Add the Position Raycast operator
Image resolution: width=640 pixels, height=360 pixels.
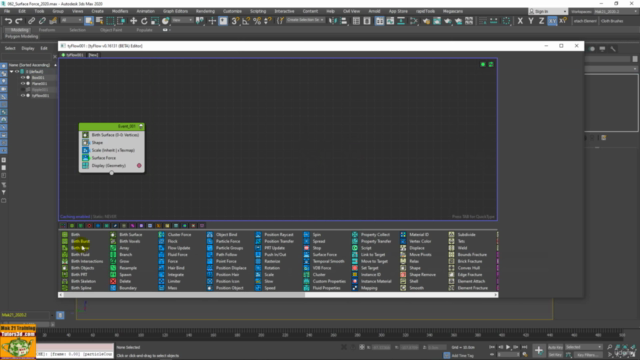click(x=275, y=235)
